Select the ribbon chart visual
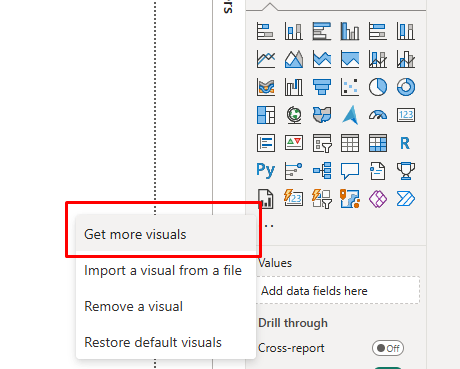Screen dimensions: 460x369 (x=266, y=87)
